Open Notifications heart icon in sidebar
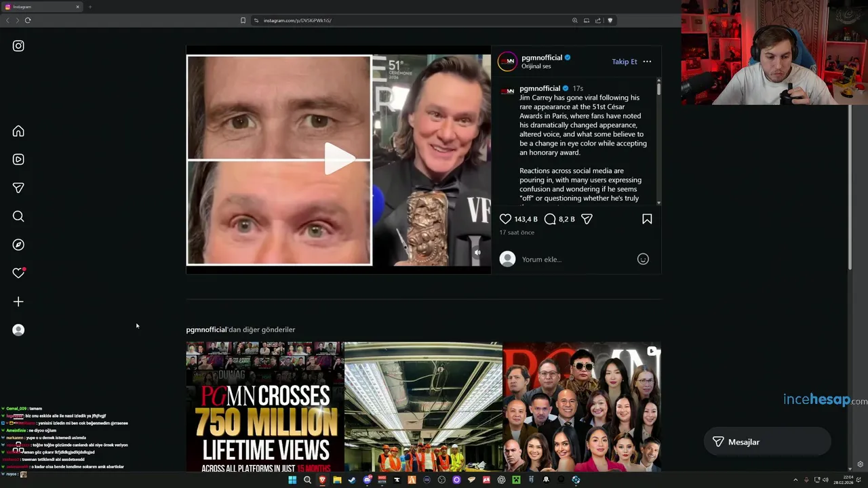 18,273
